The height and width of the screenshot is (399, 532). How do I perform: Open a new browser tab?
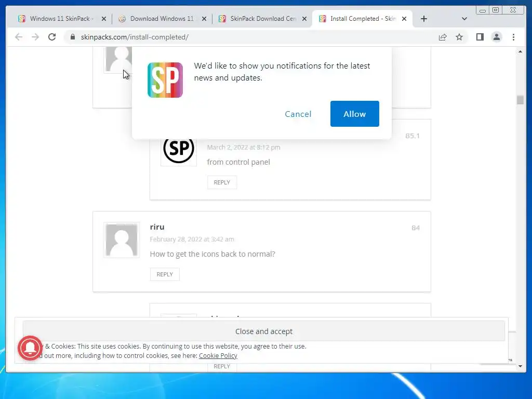point(424,19)
